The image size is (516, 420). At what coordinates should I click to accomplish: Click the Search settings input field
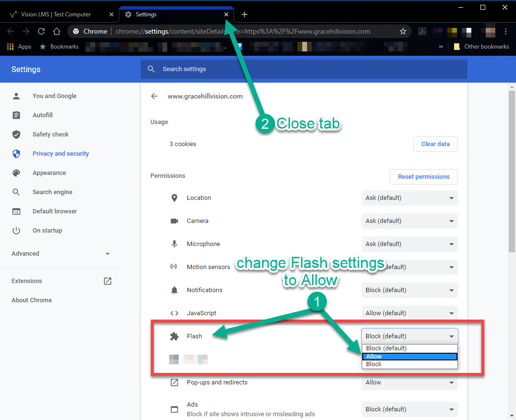(304, 69)
